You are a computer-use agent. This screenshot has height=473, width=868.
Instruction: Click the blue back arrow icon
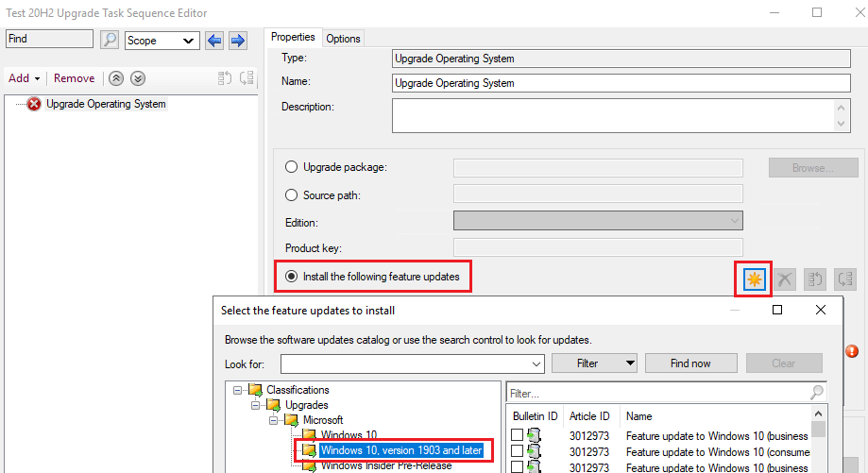point(214,40)
